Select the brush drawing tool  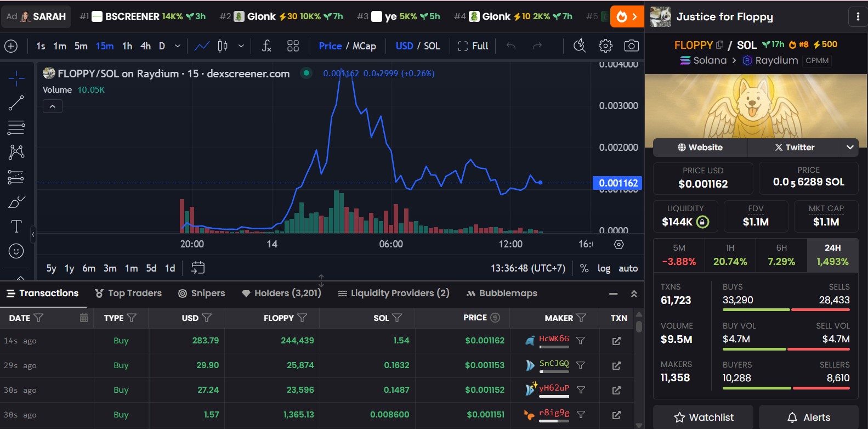[x=16, y=202]
